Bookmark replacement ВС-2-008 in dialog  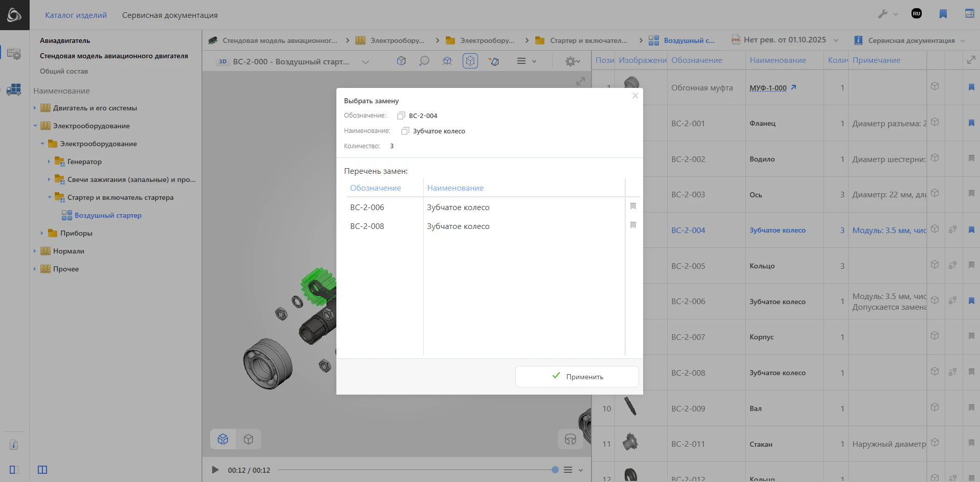point(633,225)
